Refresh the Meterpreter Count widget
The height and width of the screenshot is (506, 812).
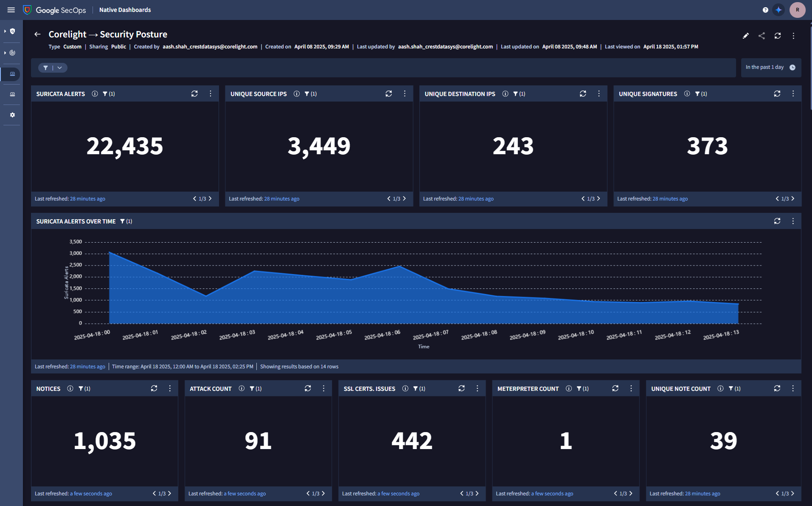point(615,388)
